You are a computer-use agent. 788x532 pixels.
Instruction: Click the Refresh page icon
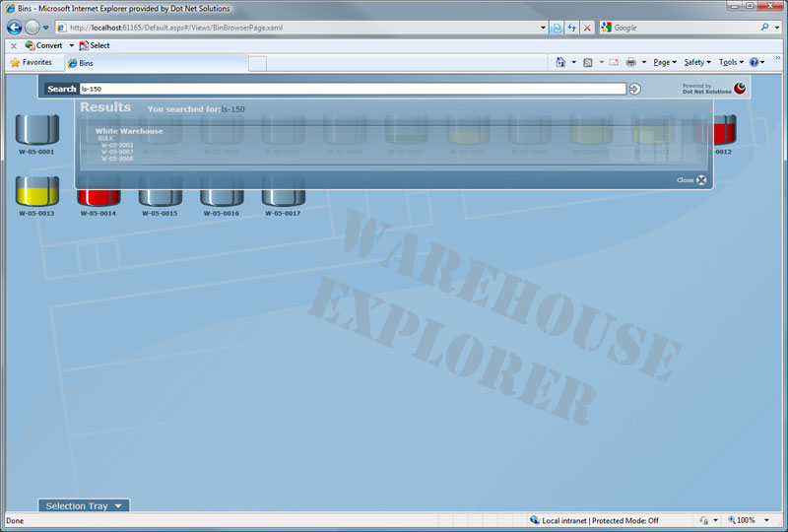click(x=572, y=28)
